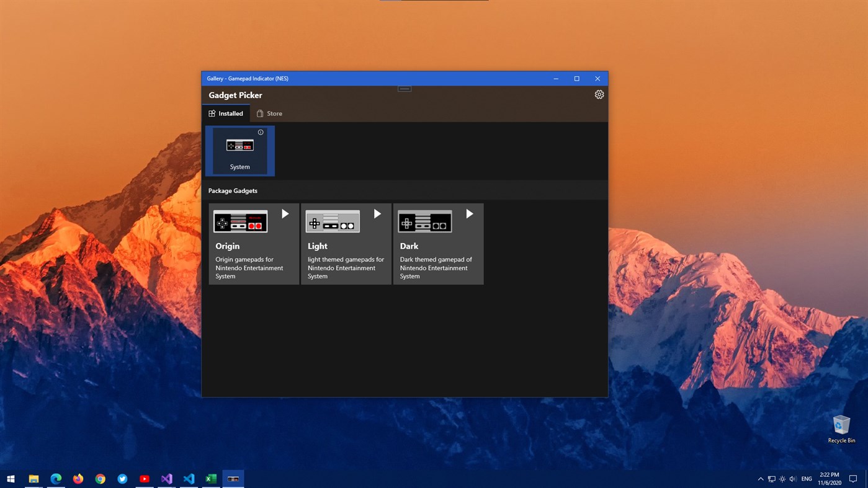
Task: Click the NES controller icon on Dark card
Action: click(x=424, y=221)
